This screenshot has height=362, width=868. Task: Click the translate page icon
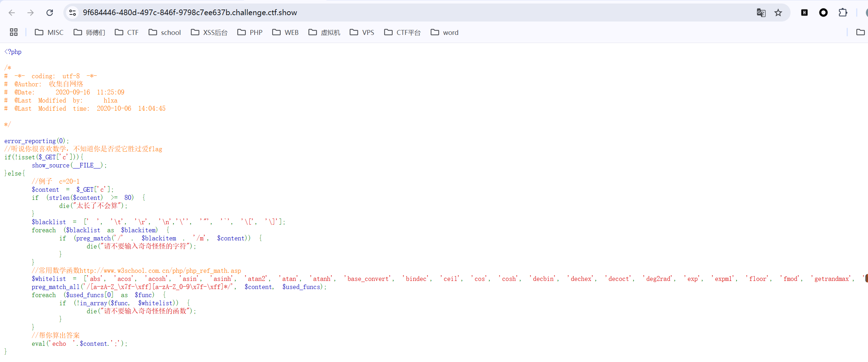pyautogui.click(x=761, y=13)
